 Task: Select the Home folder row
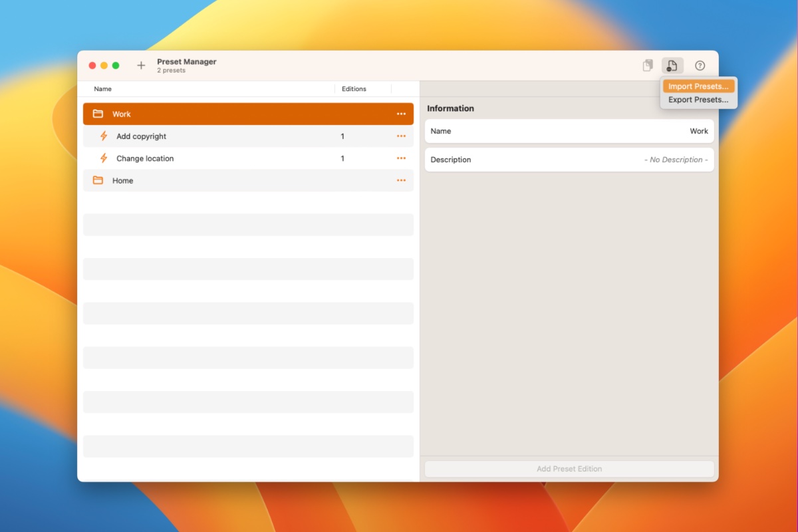tap(248, 180)
